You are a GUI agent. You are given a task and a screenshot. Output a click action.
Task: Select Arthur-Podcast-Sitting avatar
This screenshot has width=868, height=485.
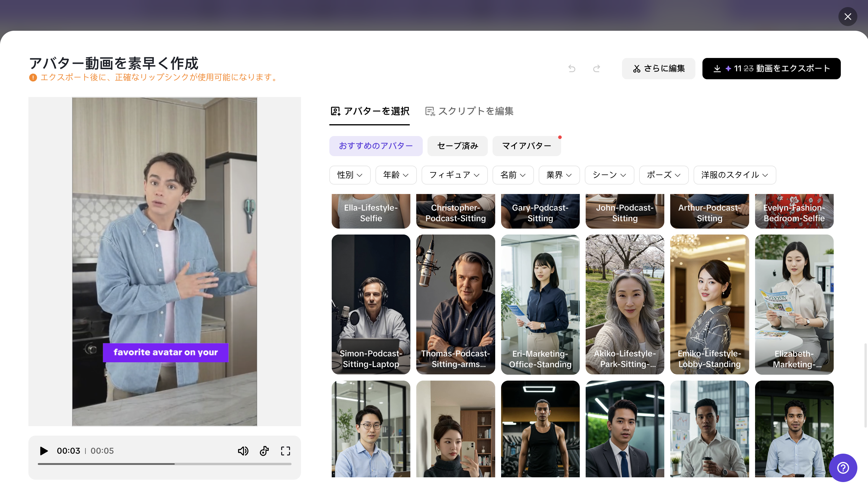pyautogui.click(x=709, y=211)
